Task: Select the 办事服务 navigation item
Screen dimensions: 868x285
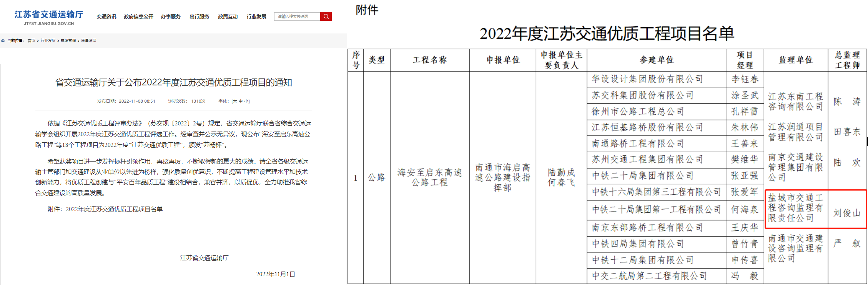Action: click(171, 17)
